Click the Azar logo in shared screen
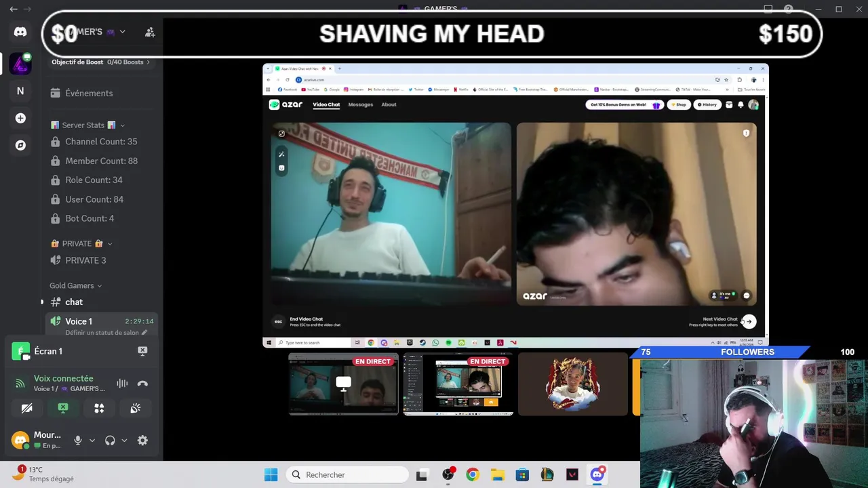The image size is (868, 488). tap(285, 104)
